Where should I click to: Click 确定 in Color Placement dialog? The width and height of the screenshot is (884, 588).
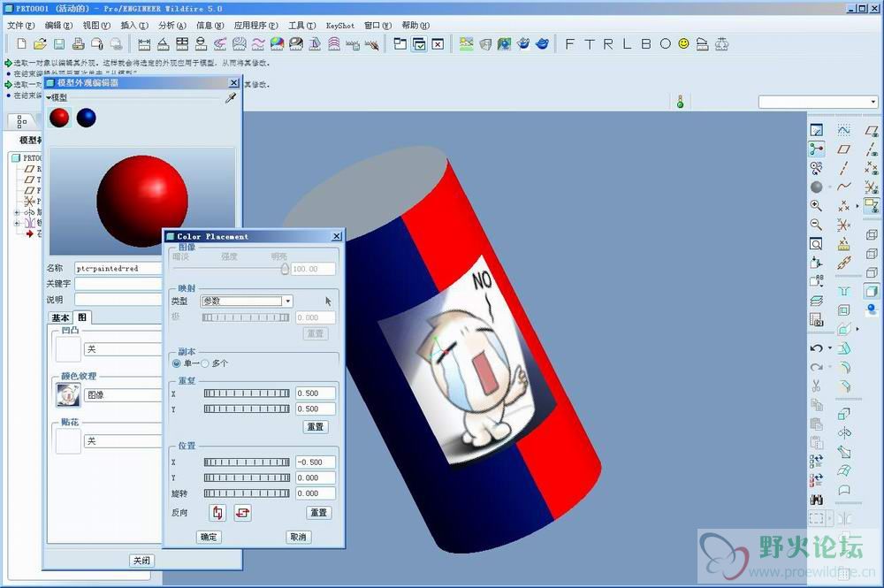[x=209, y=537]
